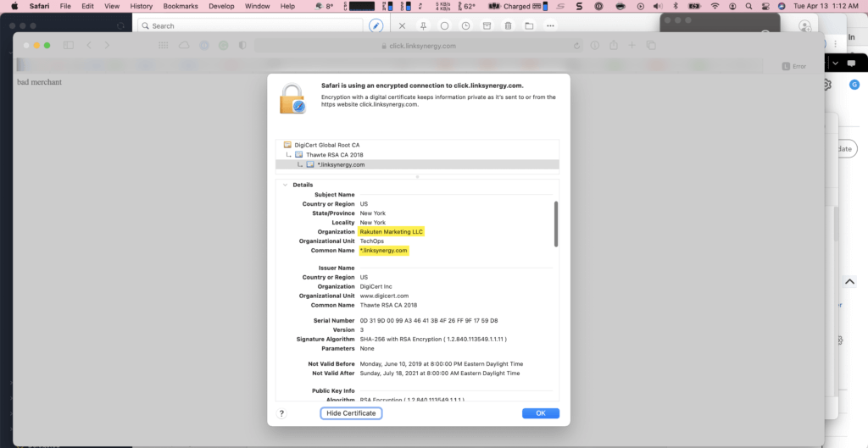This screenshot has height=448, width=868.
Task: Open the Develop menu
Action: [221, 6]
